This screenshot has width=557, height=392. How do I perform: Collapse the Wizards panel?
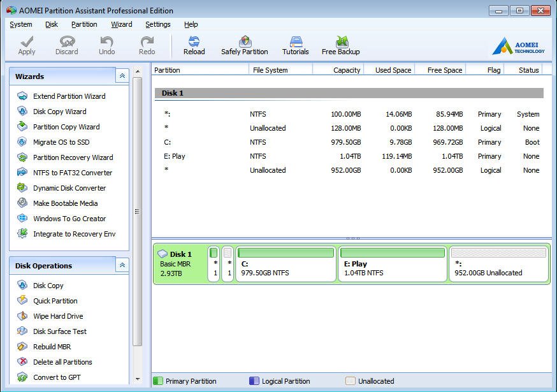click(122, 76)
